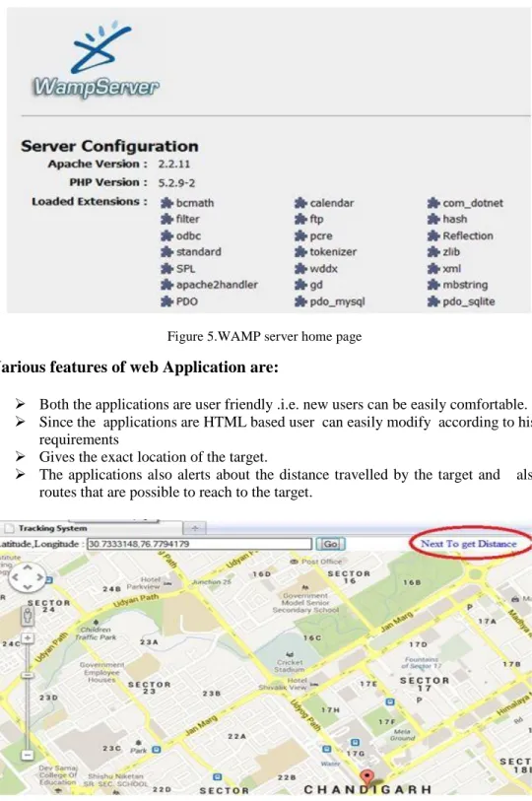Viewport: 532px width, 801px height.
Task: Click the SECTOR 17 map label
Action: [x=425, y=684]
